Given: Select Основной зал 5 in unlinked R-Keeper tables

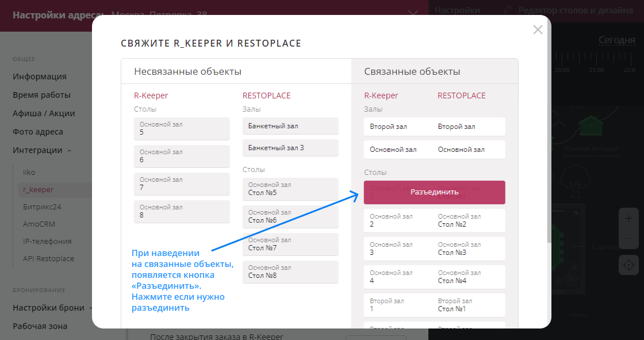Looking at the screenshot, I should [x=182, y=128].
